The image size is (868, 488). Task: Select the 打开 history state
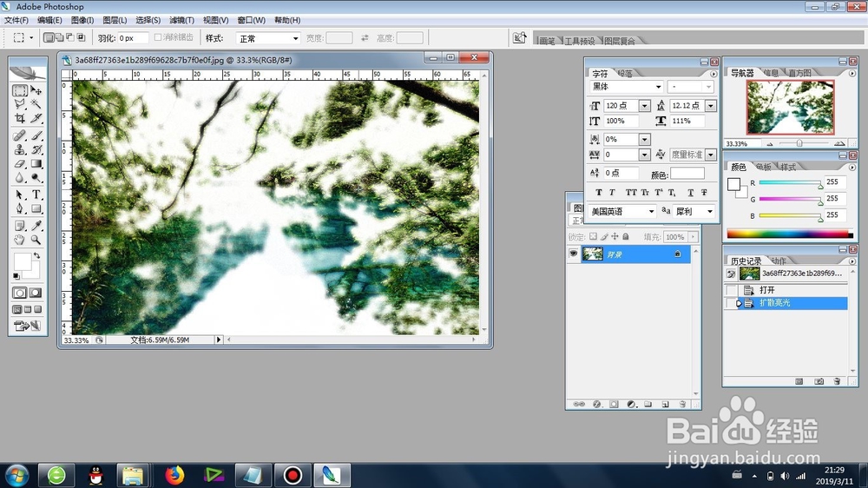[x=786, y=290]
